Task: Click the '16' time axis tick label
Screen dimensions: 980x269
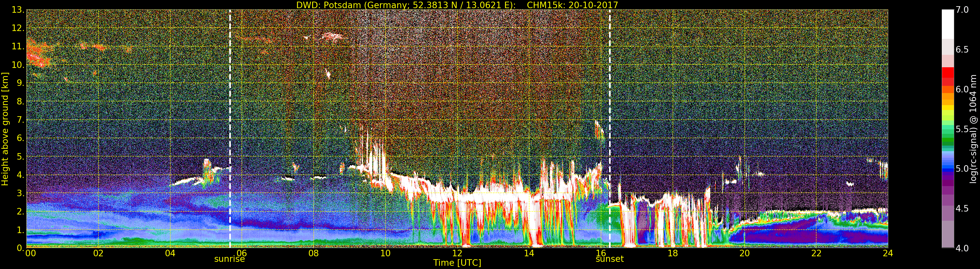Action: [601, 253]
